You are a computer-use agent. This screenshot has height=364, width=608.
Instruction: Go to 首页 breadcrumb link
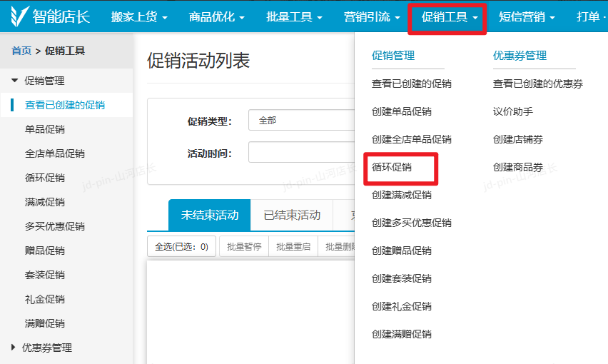[x=21, y=51]
